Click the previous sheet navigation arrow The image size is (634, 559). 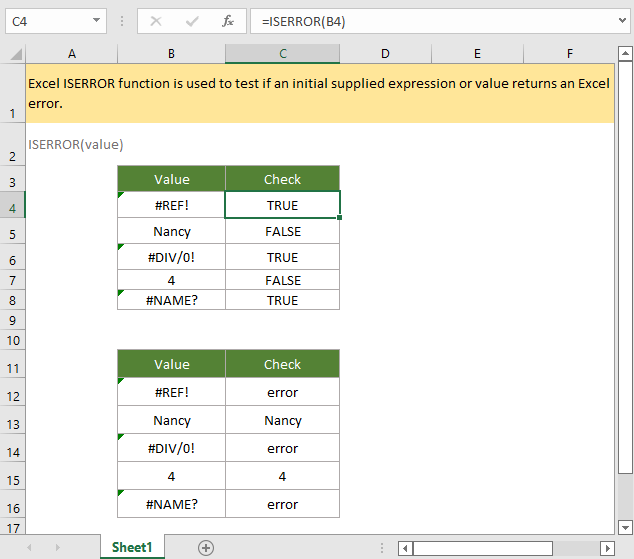point(29,547)
